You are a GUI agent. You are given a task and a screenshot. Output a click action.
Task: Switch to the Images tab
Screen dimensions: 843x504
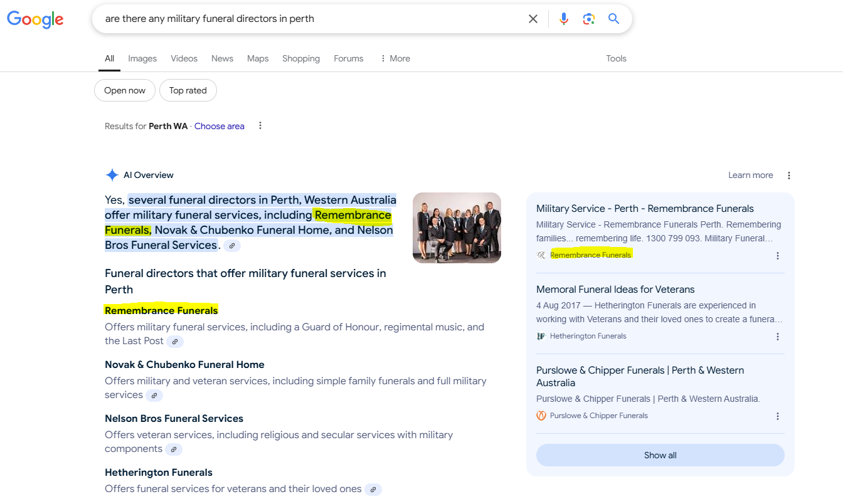click(142, 58)
